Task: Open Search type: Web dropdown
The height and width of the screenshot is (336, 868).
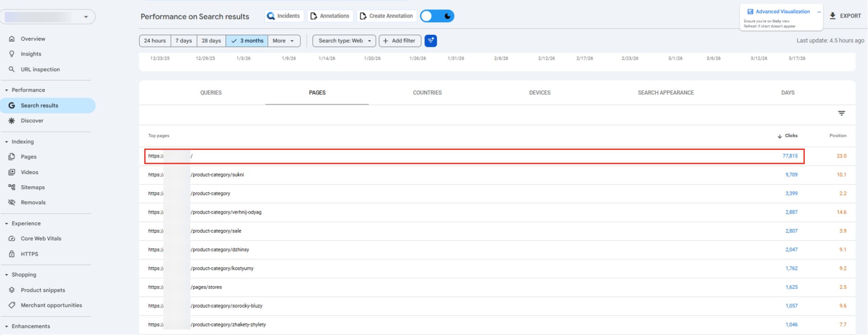Action: (x=344, y=41)
